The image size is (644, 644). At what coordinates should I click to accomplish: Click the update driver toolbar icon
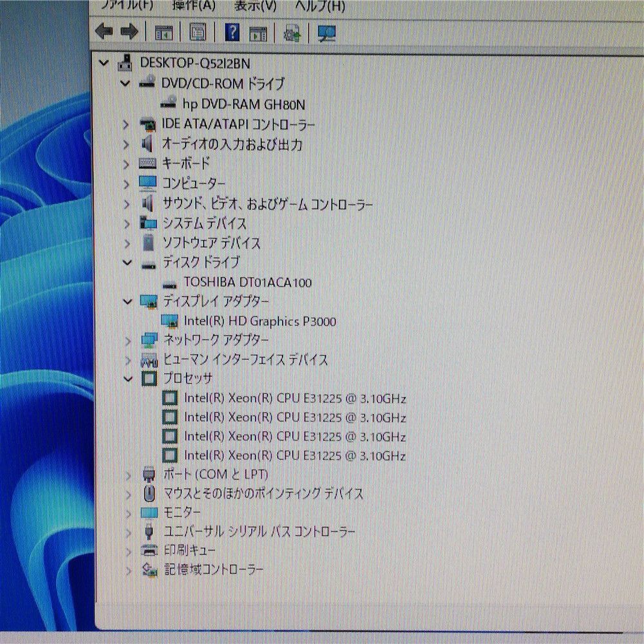[292, 33]
